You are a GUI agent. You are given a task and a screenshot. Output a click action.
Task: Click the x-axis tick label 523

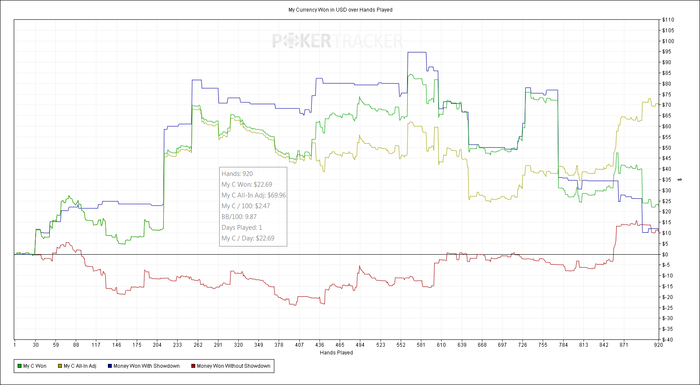pyautogui.click(x=381, y=345)
